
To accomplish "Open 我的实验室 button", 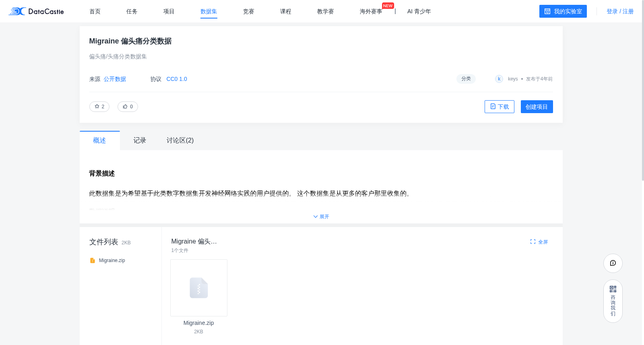I will (563, 11).
